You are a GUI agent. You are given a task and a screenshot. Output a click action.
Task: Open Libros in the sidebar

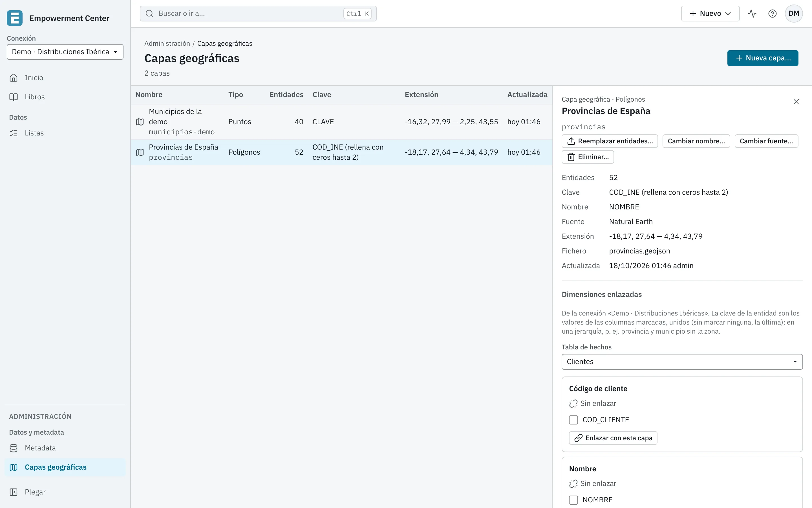point(65,97)
